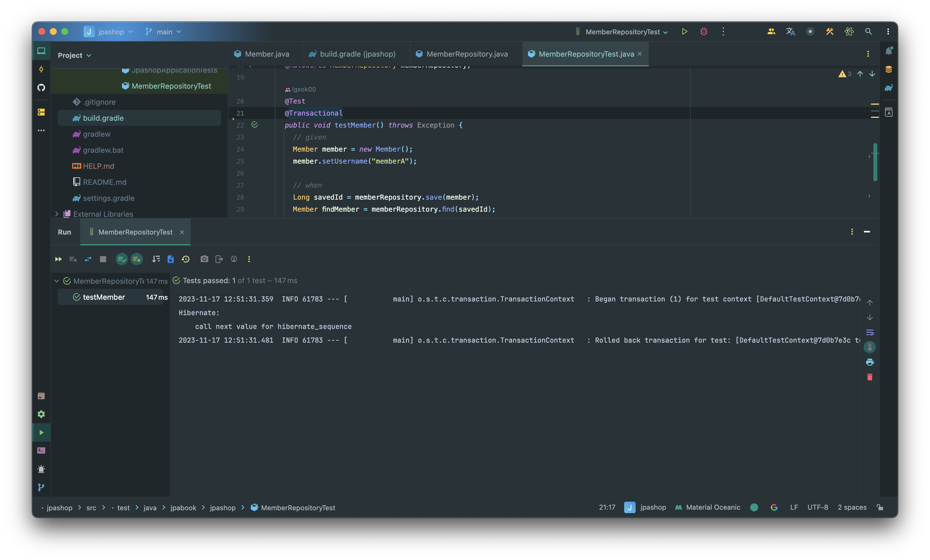Click the import test results file icon
The image size is (930, 560).
171,259
